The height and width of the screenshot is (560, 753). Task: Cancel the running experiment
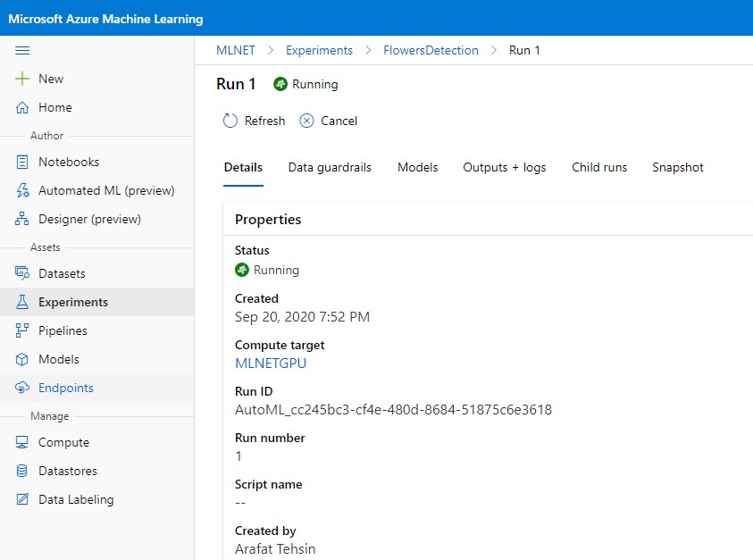(x=328, y=121)
